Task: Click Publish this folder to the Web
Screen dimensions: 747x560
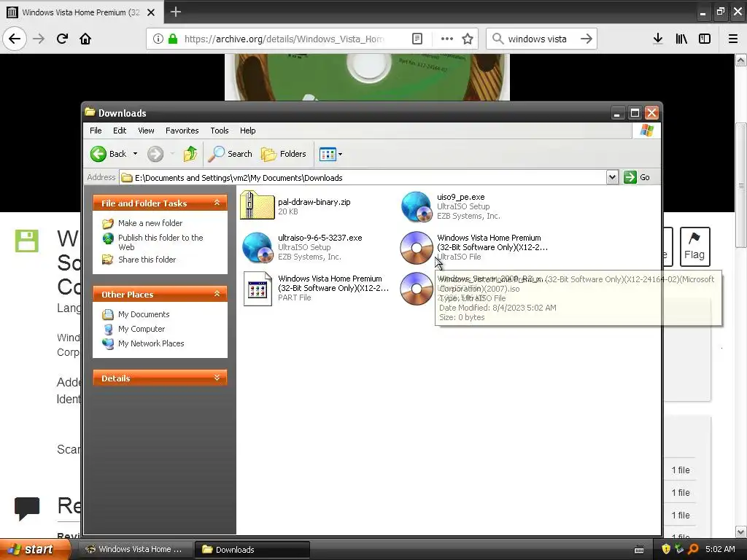Action: pyautogui.click(x=160, y=242)
